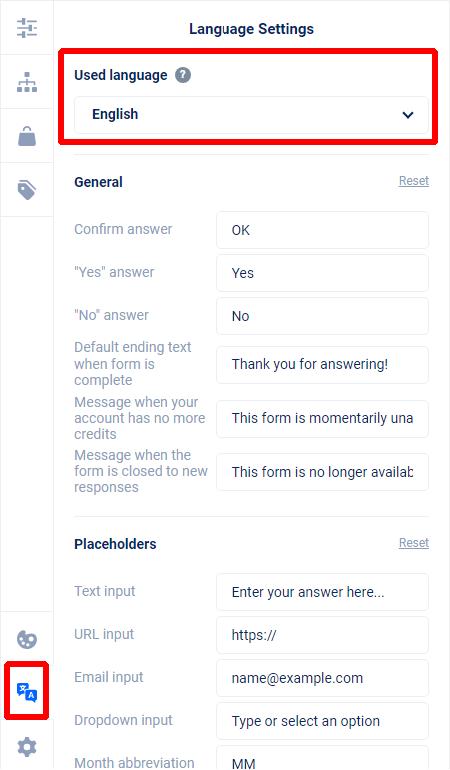Edit the Text input placeholder field
The height and width of the screenshot is (770, 450).
click(322, 592)
